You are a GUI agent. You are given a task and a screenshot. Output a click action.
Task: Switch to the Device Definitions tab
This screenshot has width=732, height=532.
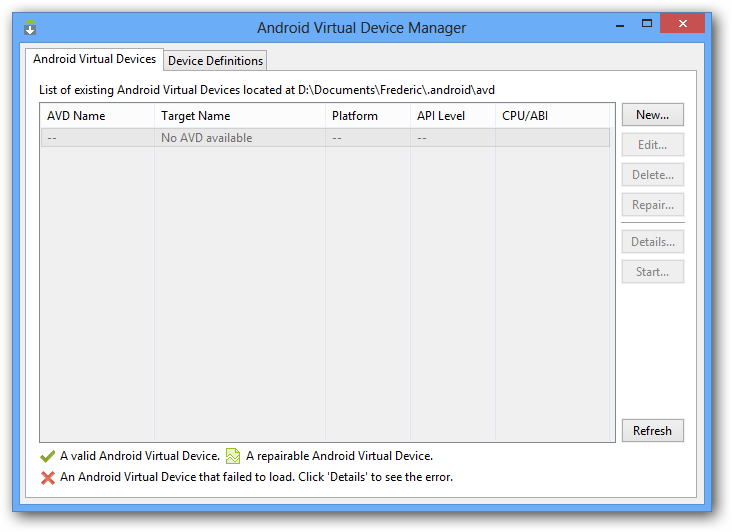(x=215, y=61)
